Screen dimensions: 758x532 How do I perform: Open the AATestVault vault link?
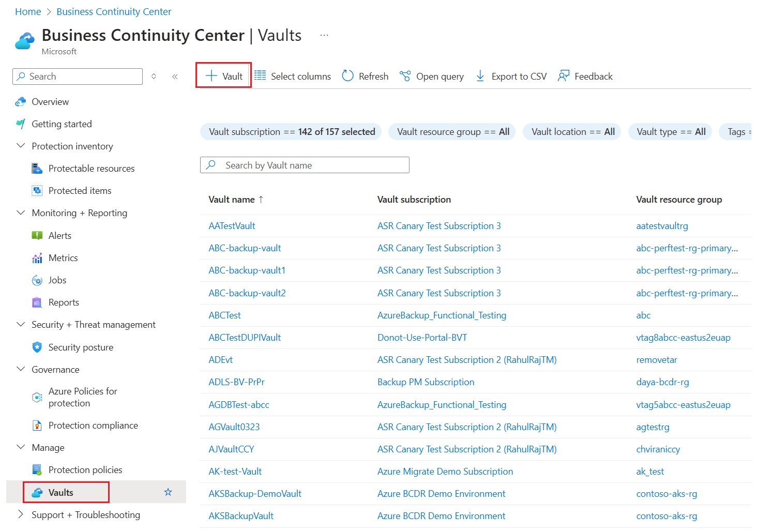pos(232,226)
